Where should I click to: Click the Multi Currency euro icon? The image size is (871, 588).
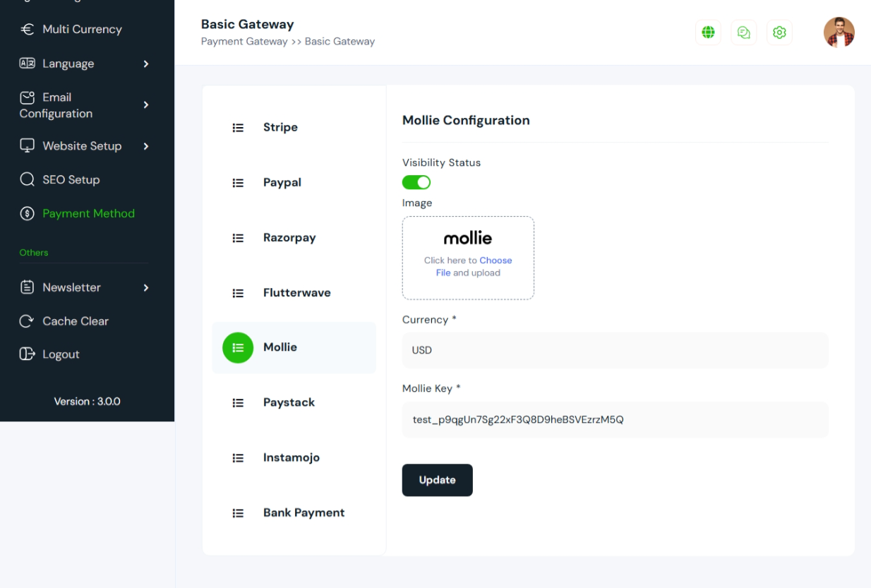tap(28, 29)
